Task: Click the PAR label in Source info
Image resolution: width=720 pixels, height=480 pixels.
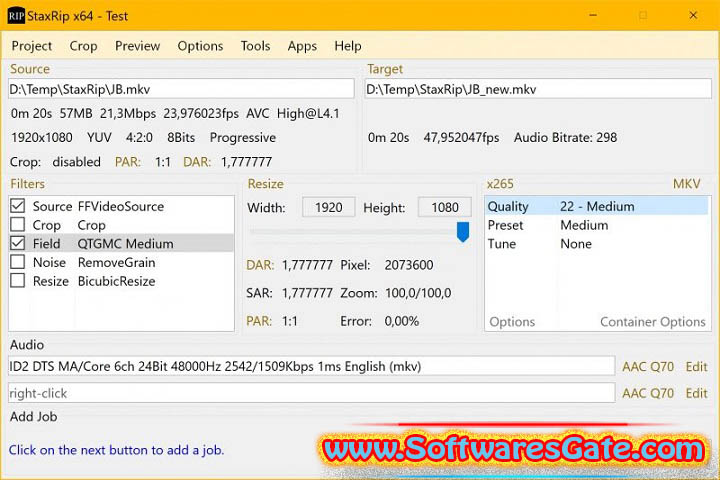Action: 128,162
